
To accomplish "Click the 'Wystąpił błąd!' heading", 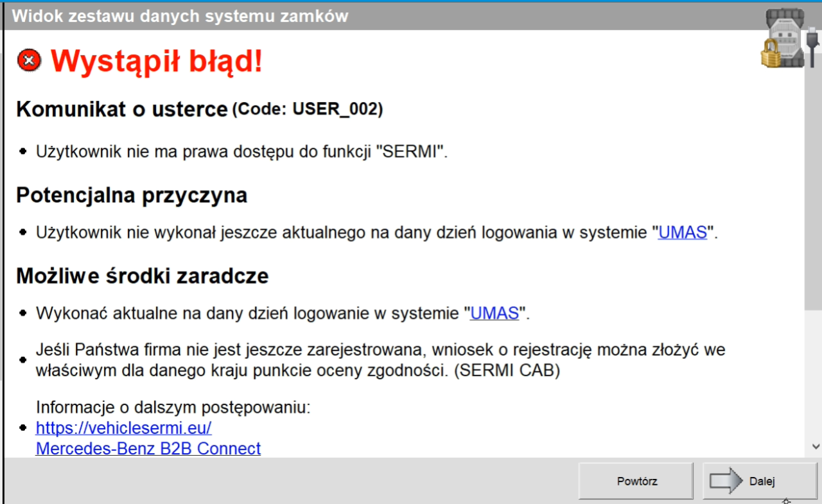I will [157, 62].
